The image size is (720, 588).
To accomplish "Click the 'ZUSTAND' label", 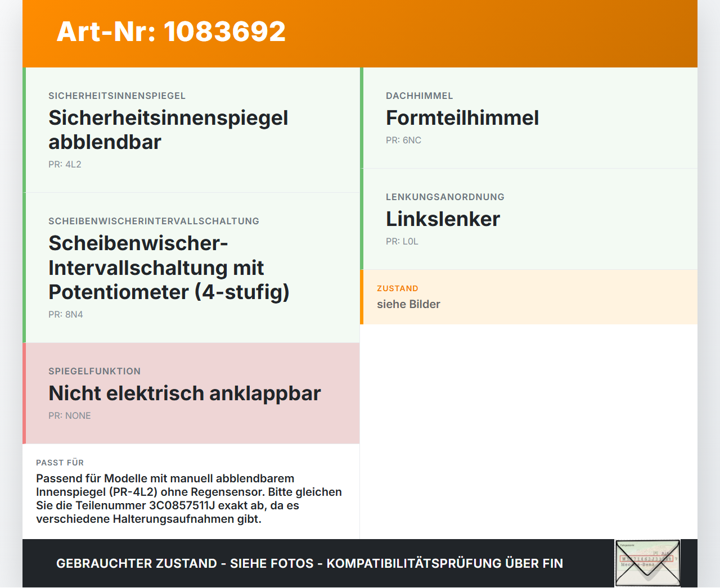I will coord(397,288).
